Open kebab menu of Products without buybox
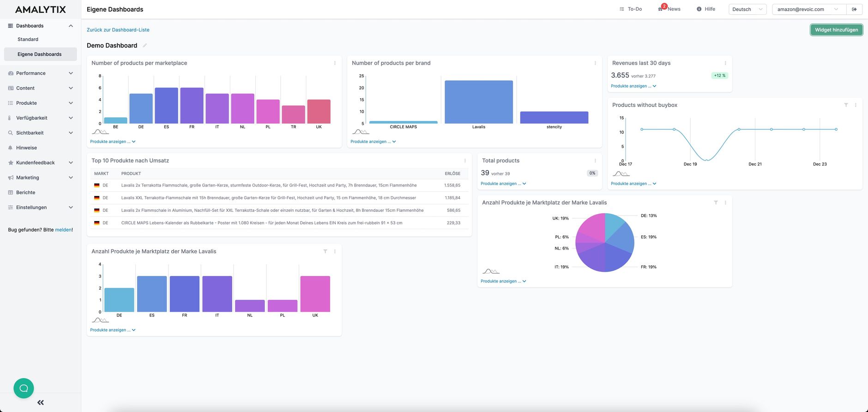The image size is (868, 412). coord(856,105)
